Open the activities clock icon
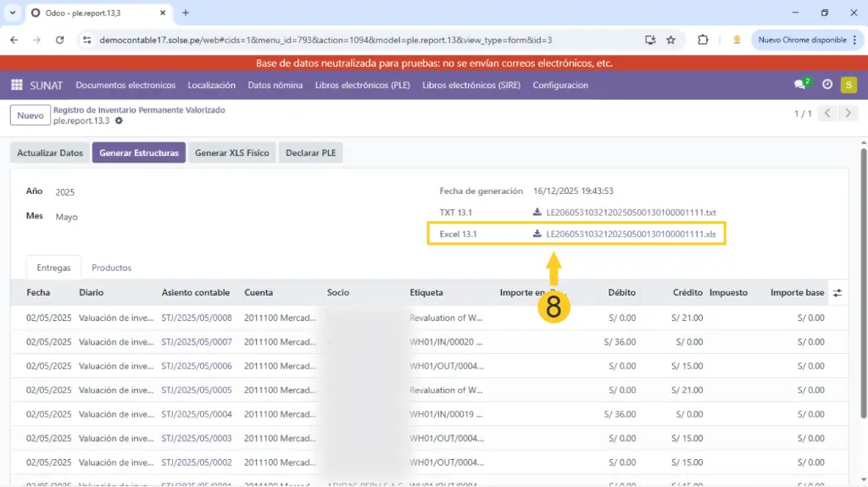 [827, 85]
